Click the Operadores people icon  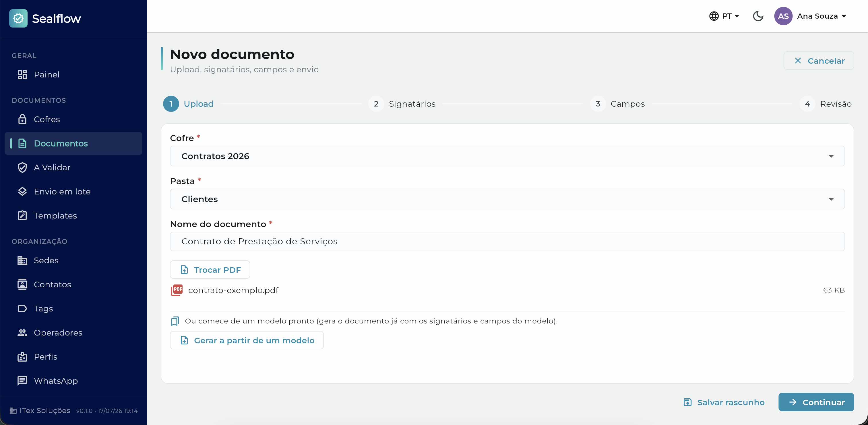click(22, 333)
